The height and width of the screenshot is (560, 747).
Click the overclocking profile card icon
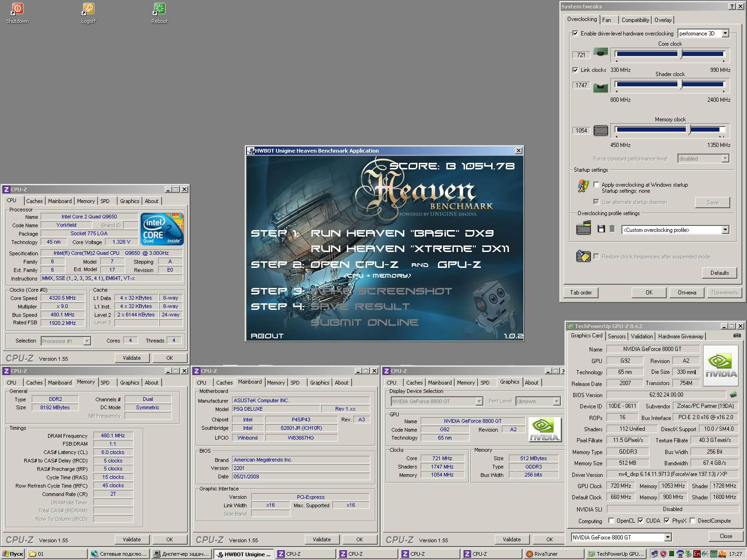(584, 228)
